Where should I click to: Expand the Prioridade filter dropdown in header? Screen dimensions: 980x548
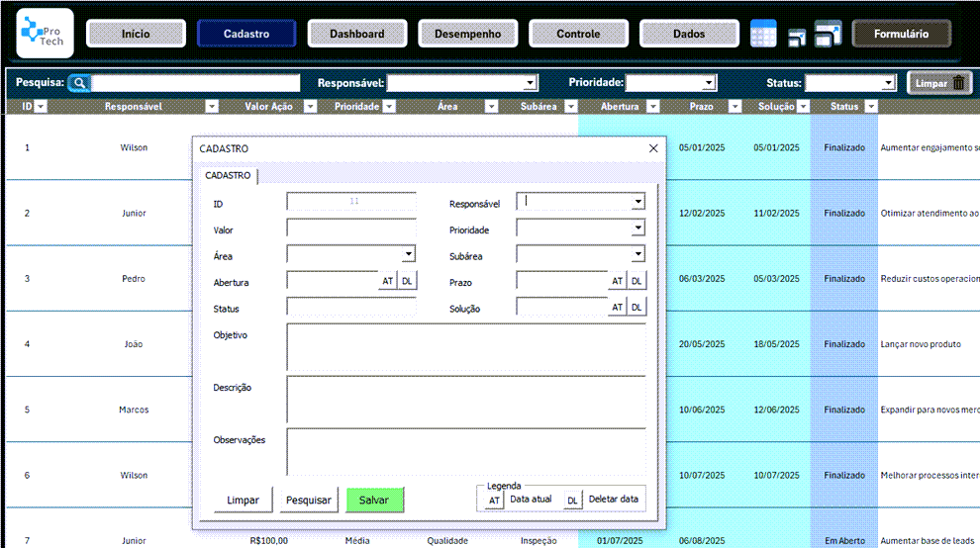tap(709, 84)
